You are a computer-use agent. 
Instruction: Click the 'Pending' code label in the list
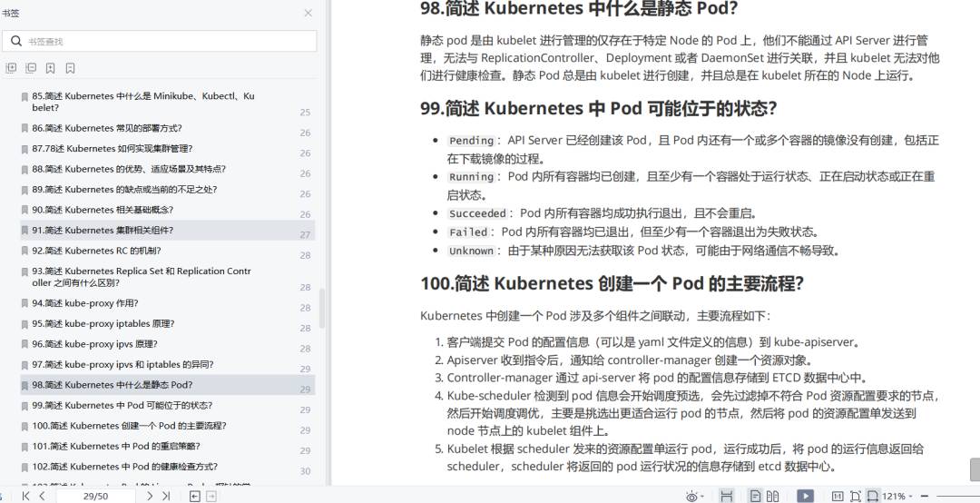[472, 141]
